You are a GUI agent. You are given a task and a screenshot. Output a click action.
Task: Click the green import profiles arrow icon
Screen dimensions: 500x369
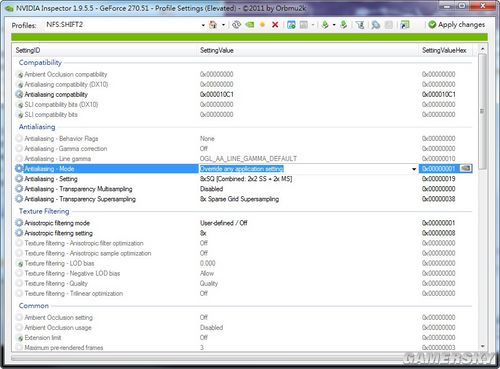[343, 25]
